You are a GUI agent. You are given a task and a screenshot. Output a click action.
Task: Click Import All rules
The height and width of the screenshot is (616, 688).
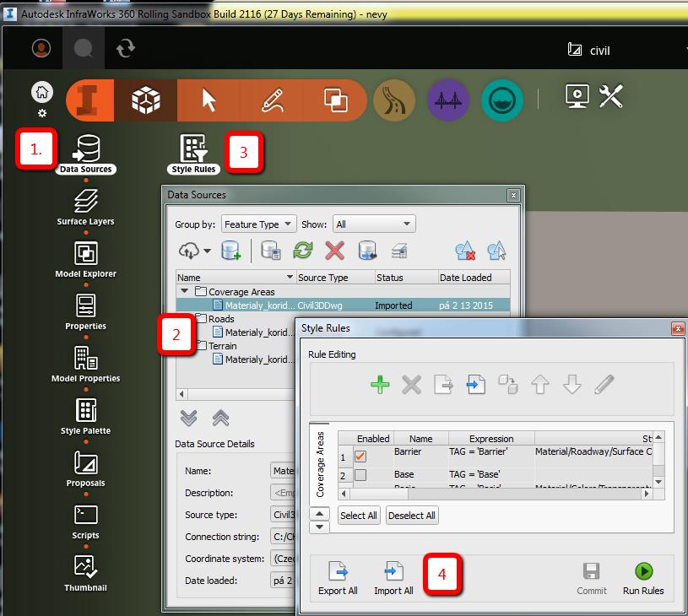click(x=393, y=578)
